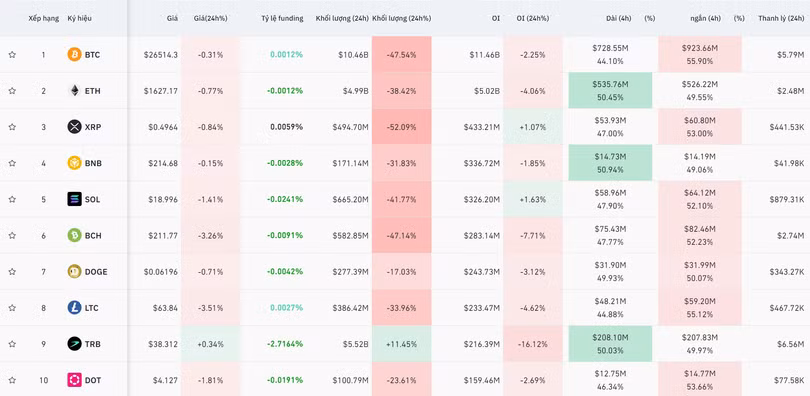Click BTC short cell $923.66M

[x=700, y=54]
